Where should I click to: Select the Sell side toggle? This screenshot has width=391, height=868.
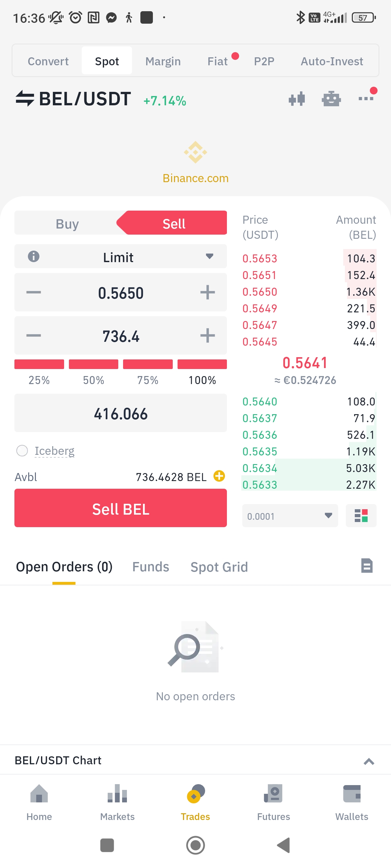(x=174, y=223)
